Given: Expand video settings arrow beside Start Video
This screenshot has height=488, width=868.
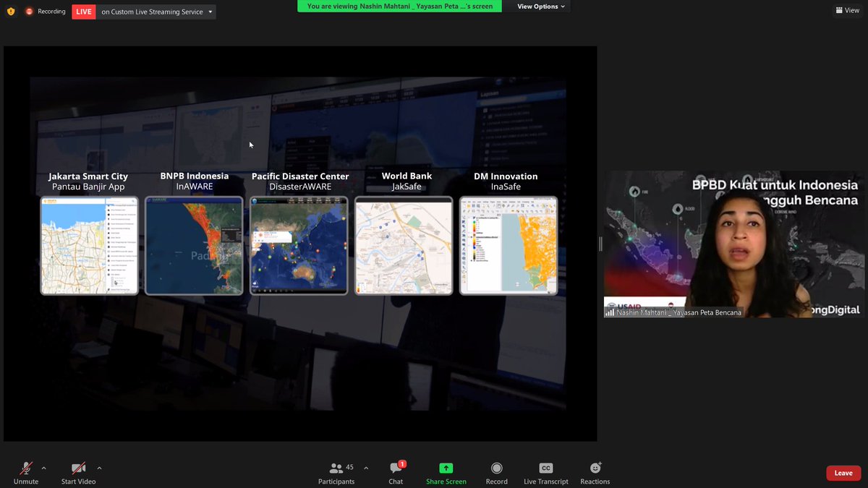Looking at the screenshot, I should tap(99, 467).
